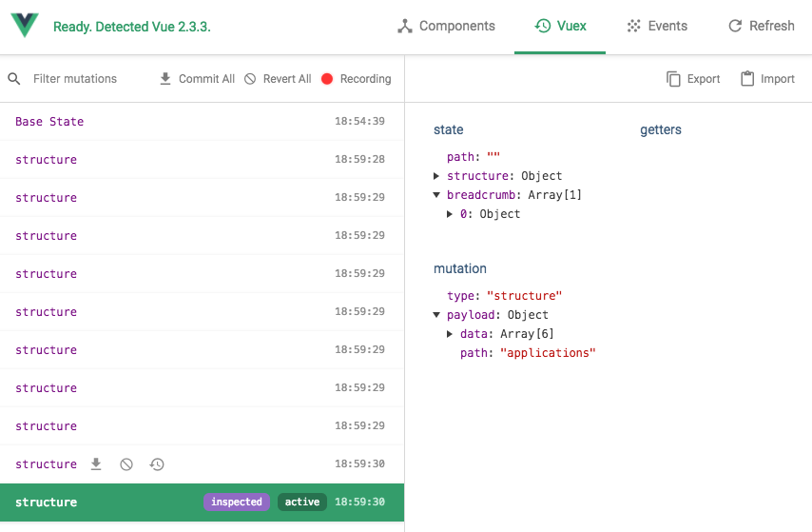Click the mutation section heading
Viewport: 812px width, 532px height.
point(460,268)
